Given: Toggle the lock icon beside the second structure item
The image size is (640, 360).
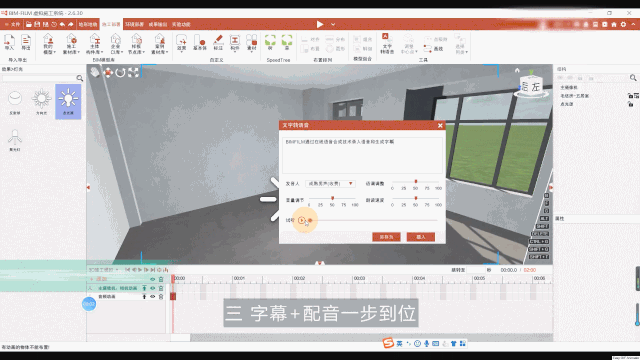Looking at the screenshot, I should coord(630,96).
